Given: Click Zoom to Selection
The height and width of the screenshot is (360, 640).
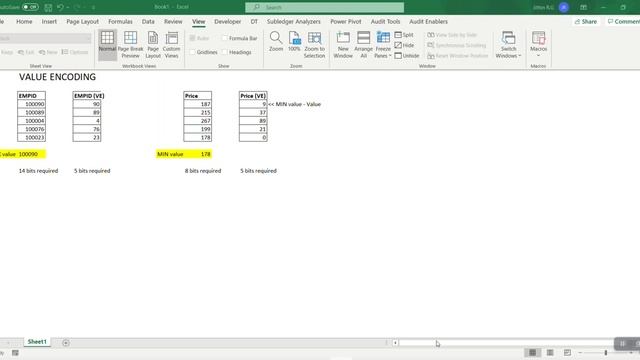Looking at the screenshot, I should click(x=314, y=44).
